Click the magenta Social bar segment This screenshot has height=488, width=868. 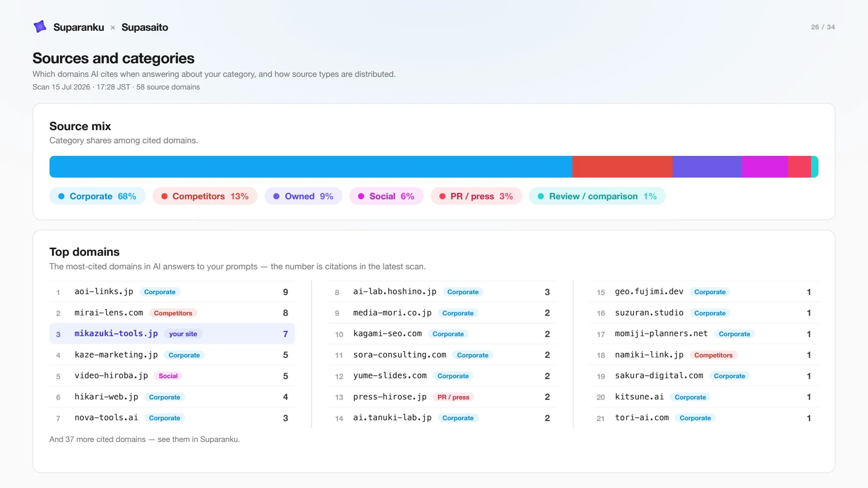(765, 167)
